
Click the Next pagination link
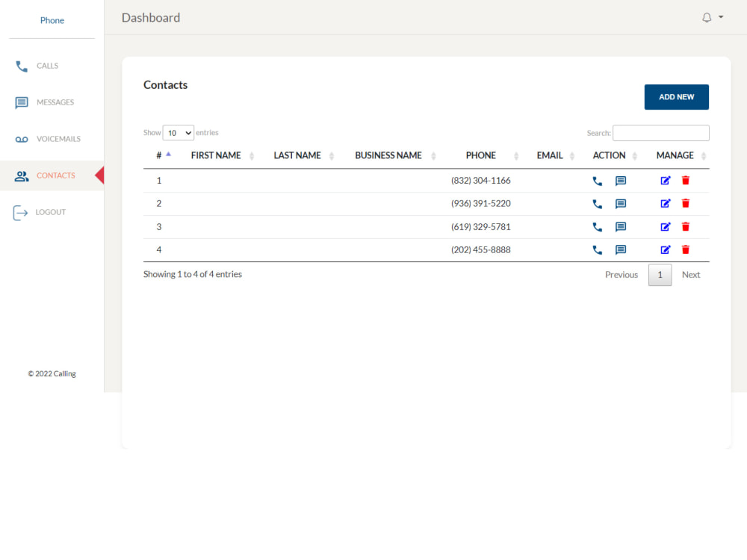[x=691, y=275]
